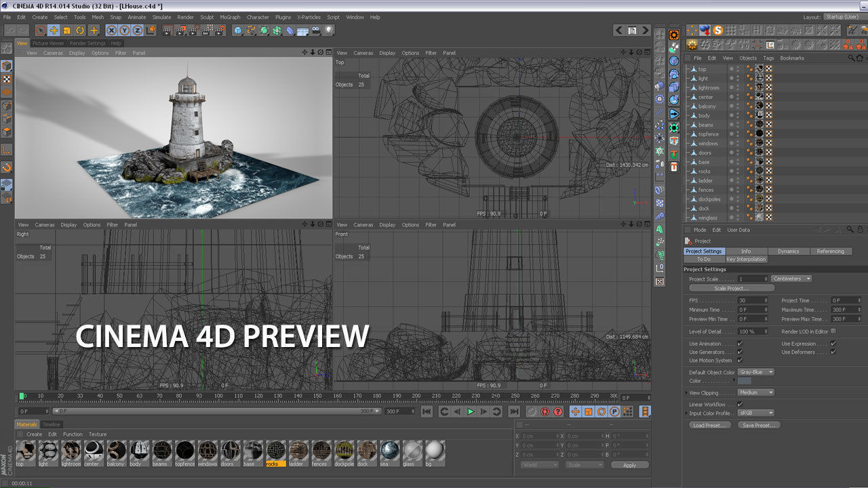Open the X-Particles menu
Image resolution: width=868 pixels, height=488 pixels.
click(x=309, y=17)
